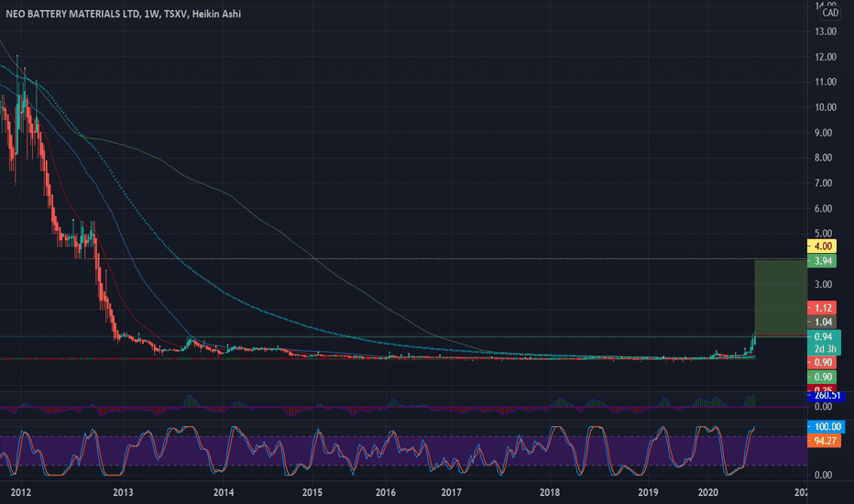
Task: Click the 8.00 price axis label
Action: click(x=823, y=158)
